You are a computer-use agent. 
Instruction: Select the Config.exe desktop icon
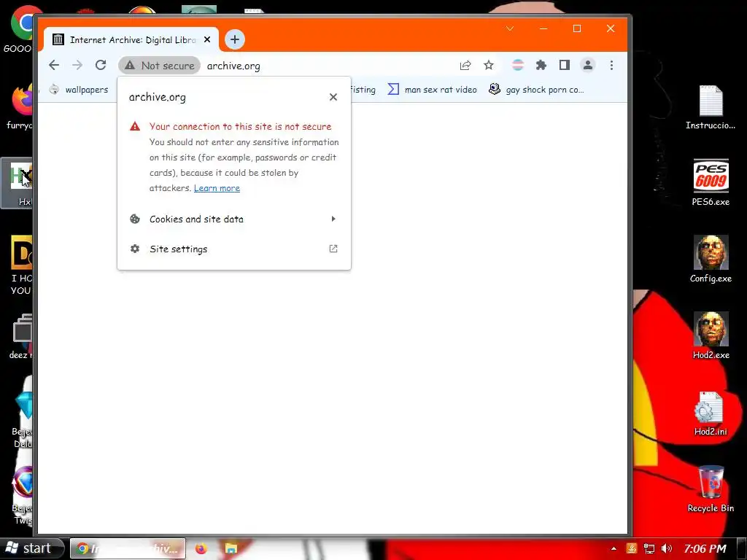coord(711,259)
